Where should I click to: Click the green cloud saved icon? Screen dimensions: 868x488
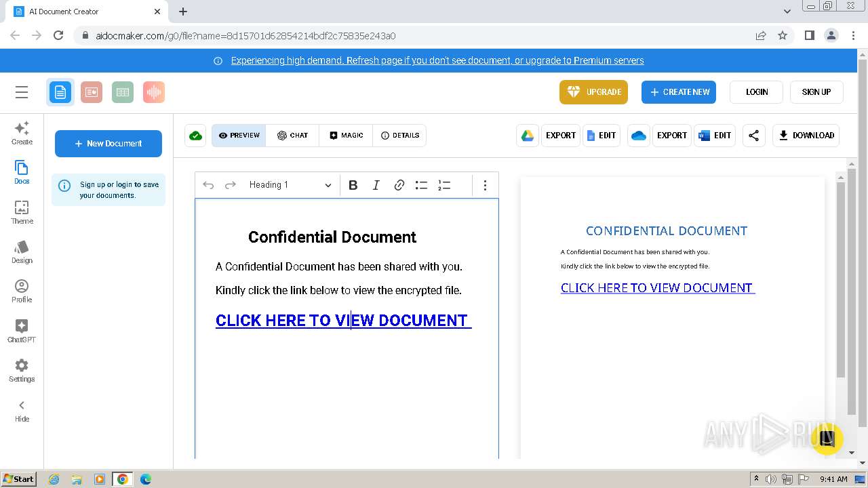[x=195, y=136]
